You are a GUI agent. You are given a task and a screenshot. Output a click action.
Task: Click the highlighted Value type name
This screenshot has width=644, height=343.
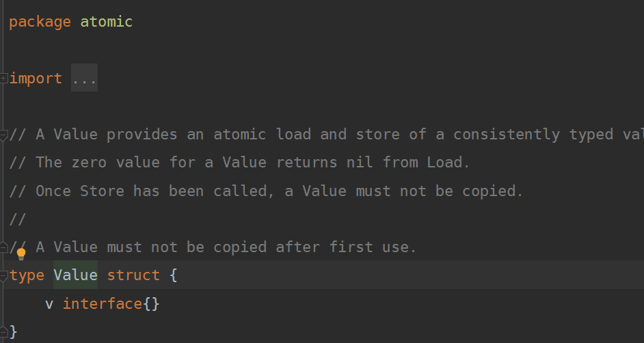click(75, 275)
